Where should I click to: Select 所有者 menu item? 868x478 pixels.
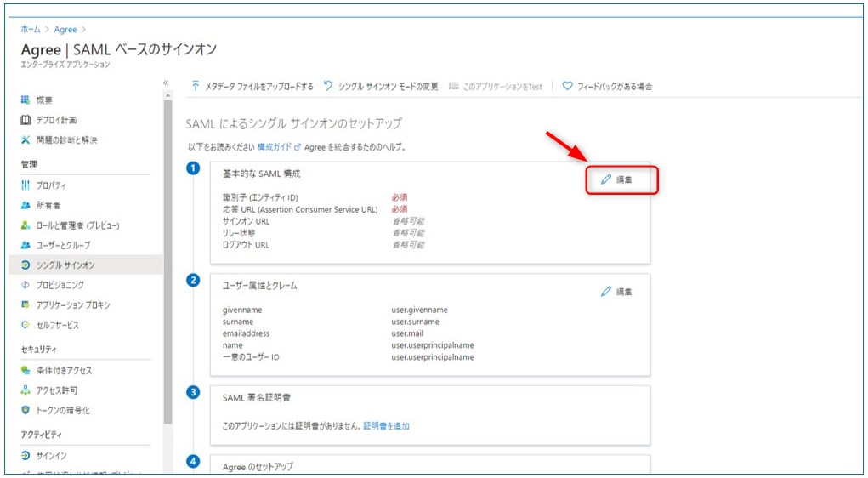48,206
